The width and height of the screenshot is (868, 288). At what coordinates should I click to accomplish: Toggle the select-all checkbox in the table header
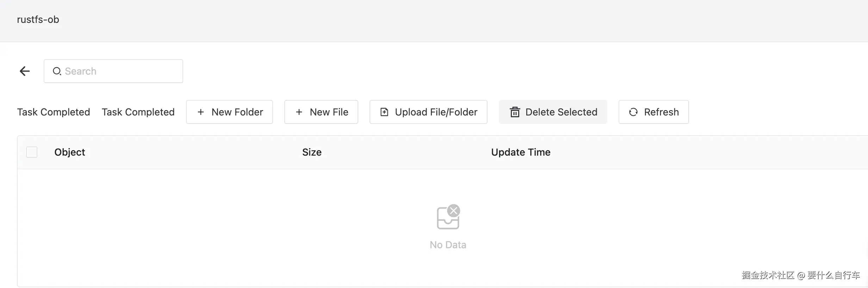pyautogui.click(x=32, y=152)
